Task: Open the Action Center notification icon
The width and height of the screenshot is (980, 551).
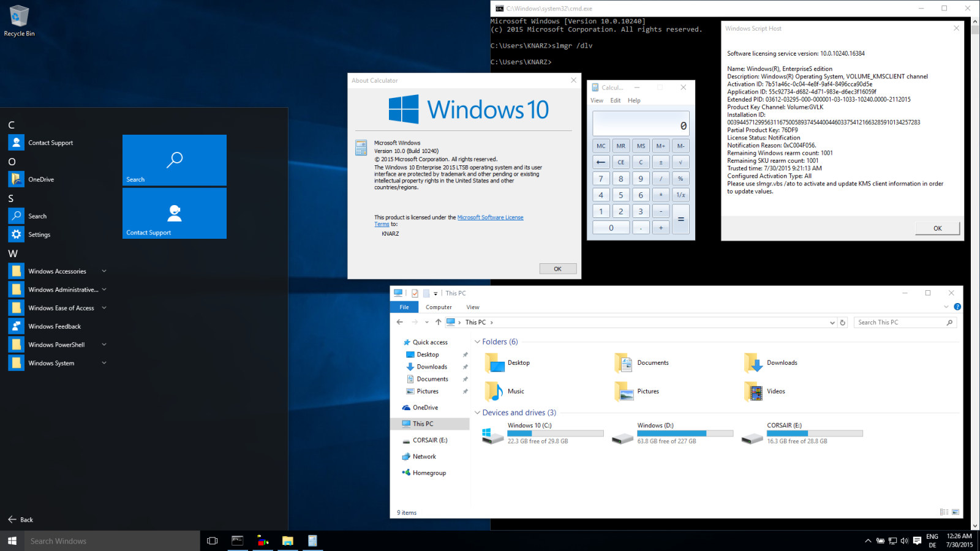Action: point(917,541)
